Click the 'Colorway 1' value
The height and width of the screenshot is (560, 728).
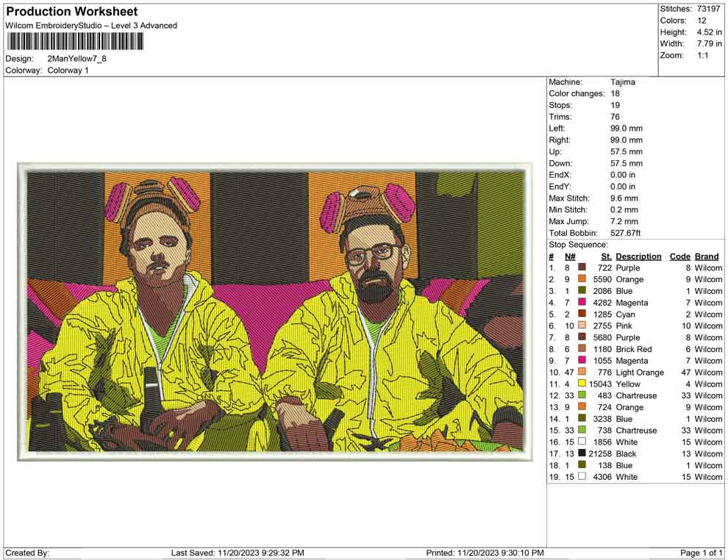pos(68,71)
